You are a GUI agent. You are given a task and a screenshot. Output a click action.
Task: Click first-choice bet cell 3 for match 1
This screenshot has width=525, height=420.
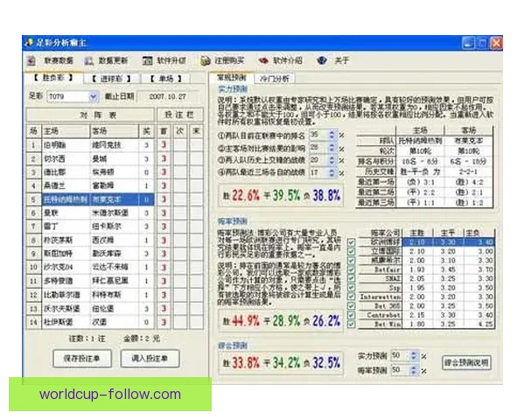click(164, 145)
